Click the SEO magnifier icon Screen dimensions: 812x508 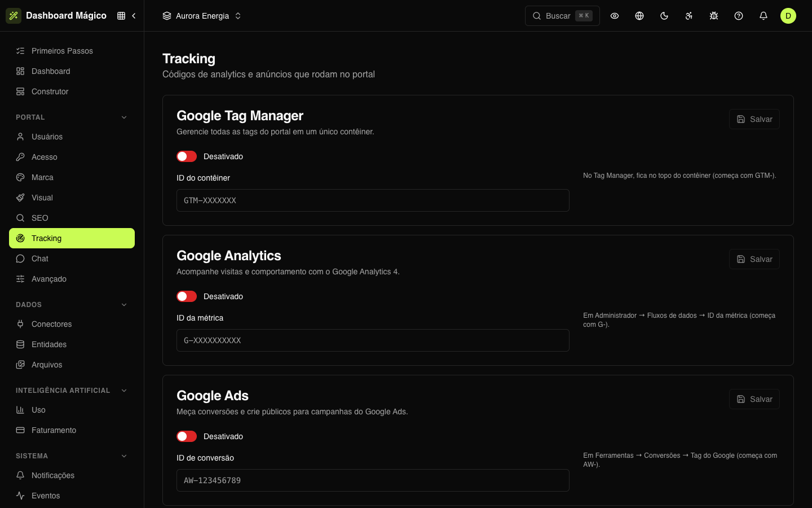(20, 218)
